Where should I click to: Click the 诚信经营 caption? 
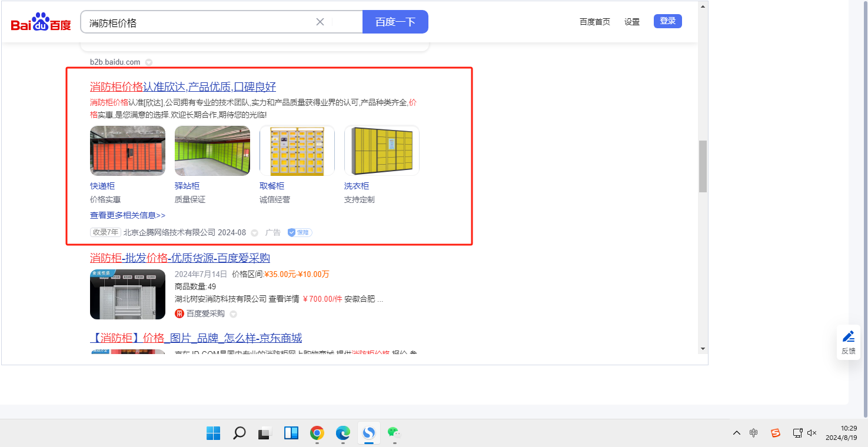pos(275,199)
